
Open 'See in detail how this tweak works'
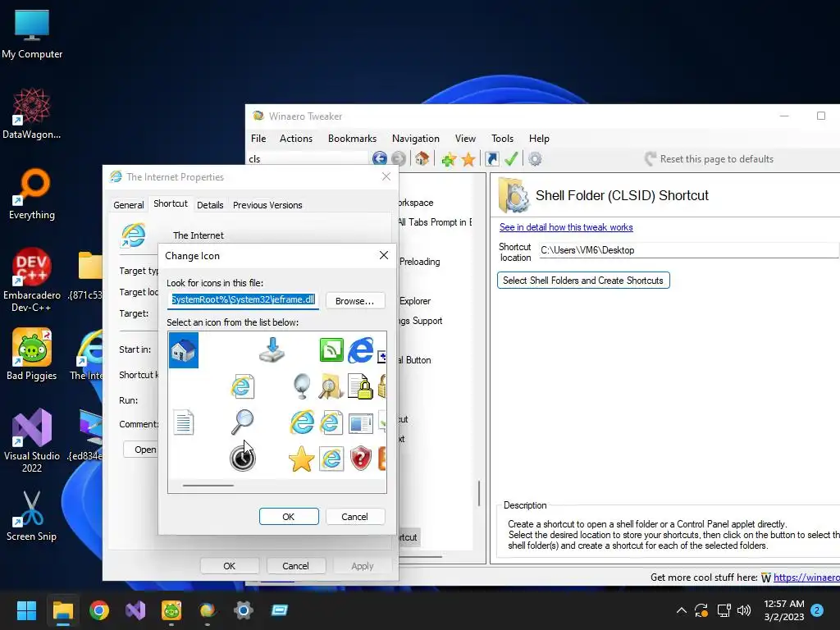pyautogui.click(x=566, y=227)
